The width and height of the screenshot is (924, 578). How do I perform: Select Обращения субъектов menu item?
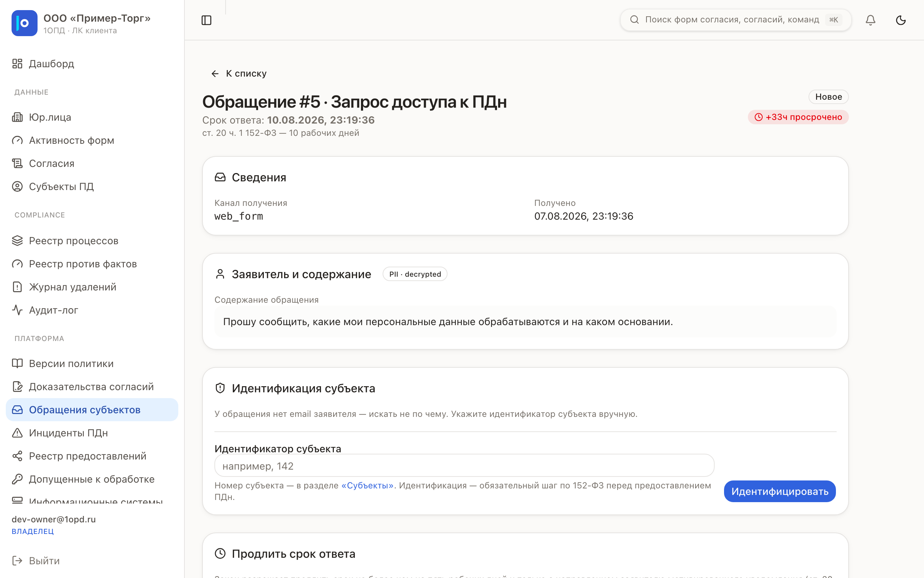[x=92, y=410]
